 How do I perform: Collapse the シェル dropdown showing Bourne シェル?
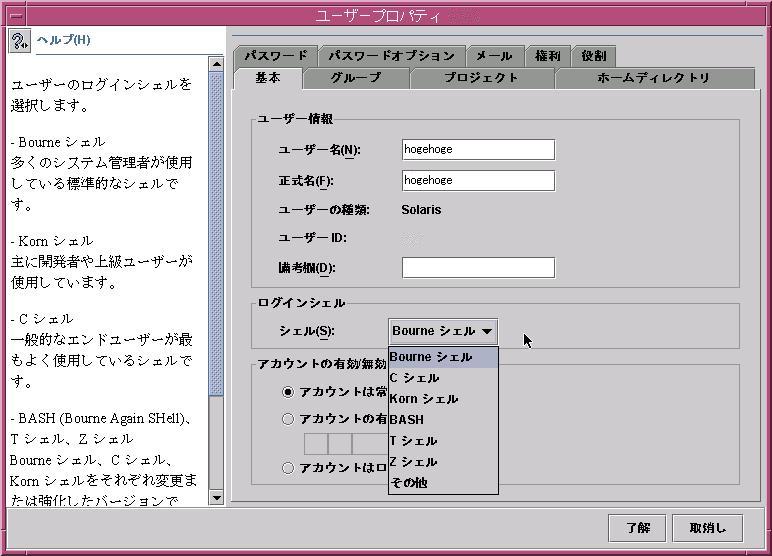(x=441, y=331)
